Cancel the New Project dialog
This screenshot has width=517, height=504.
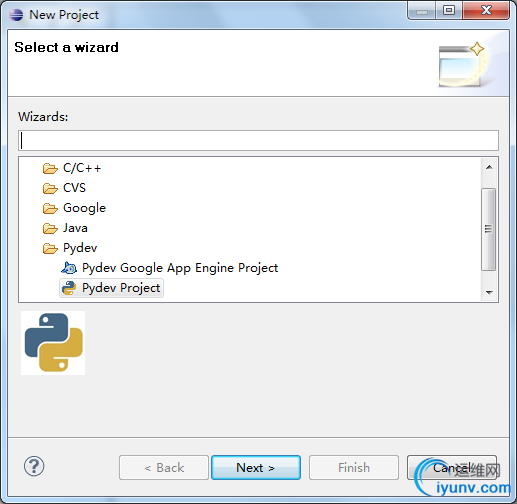(452, 468)
